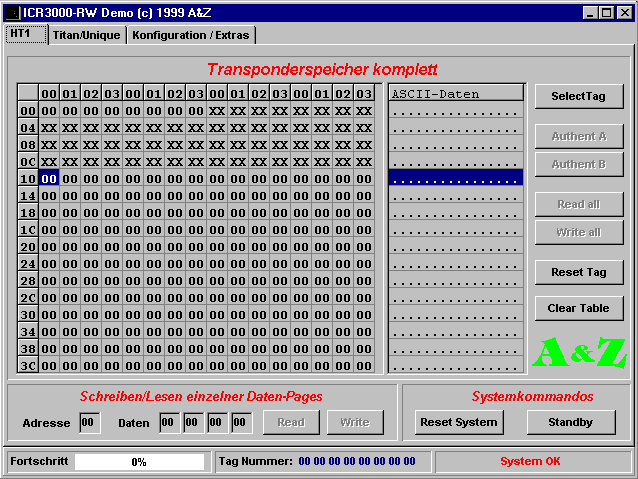Select row header 2C in memory table
Screen dimensions: 638x479
(x=28, y=297)
